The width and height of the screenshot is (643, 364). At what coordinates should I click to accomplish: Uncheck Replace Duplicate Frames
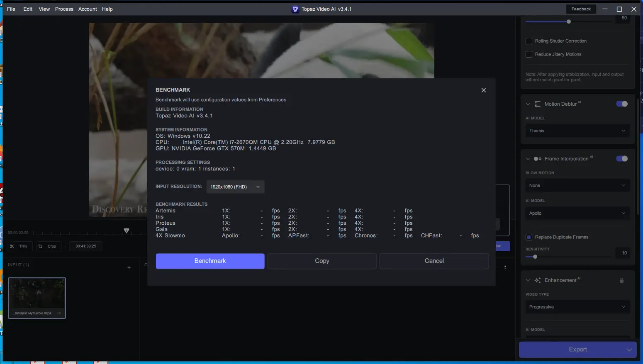pos(529,237)
